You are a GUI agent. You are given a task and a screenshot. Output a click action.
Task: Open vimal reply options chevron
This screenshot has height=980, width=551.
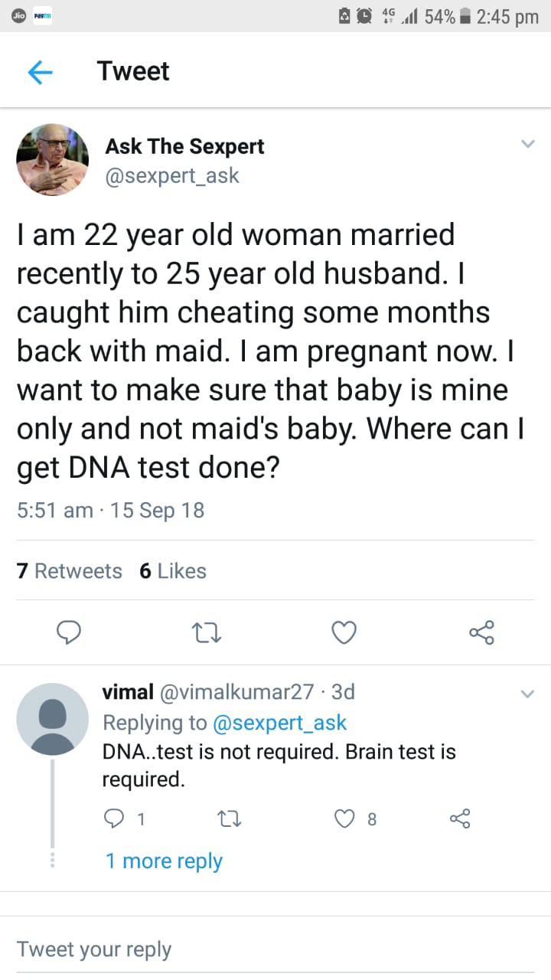[527, 694]
